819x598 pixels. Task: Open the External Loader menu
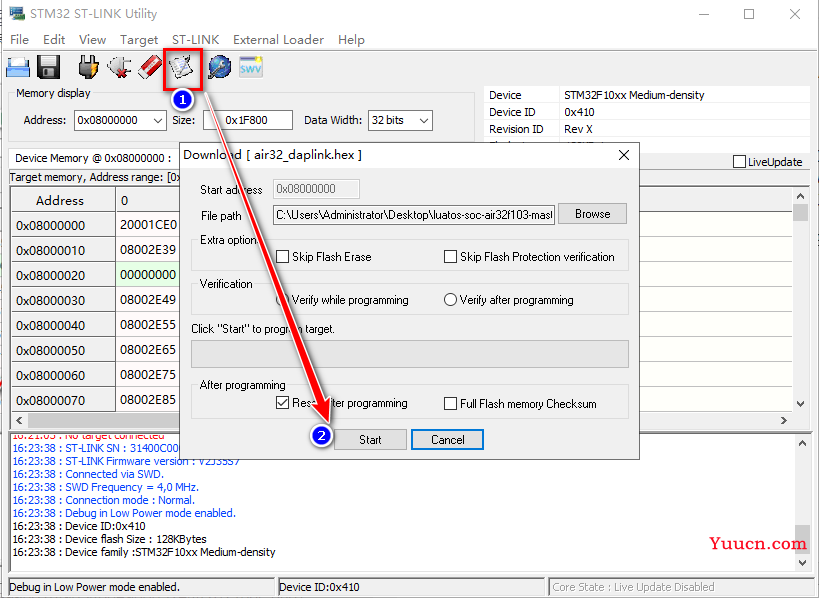[278, 40]
